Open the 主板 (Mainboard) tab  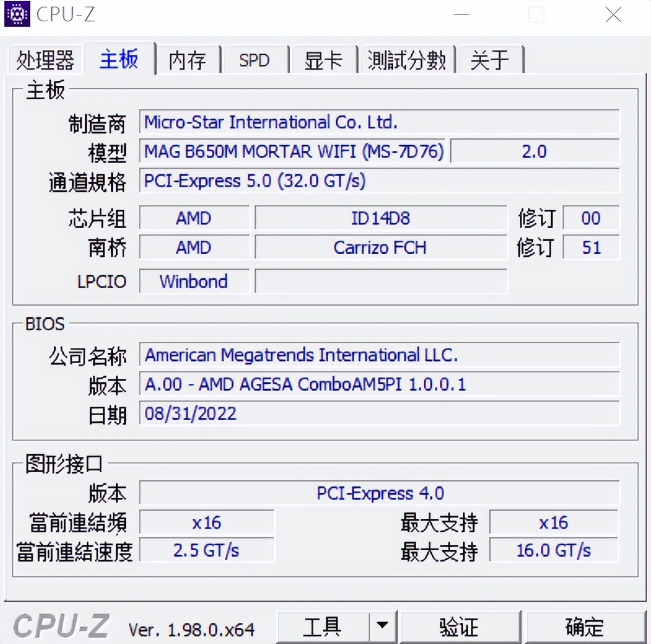(x=118, y=60)
